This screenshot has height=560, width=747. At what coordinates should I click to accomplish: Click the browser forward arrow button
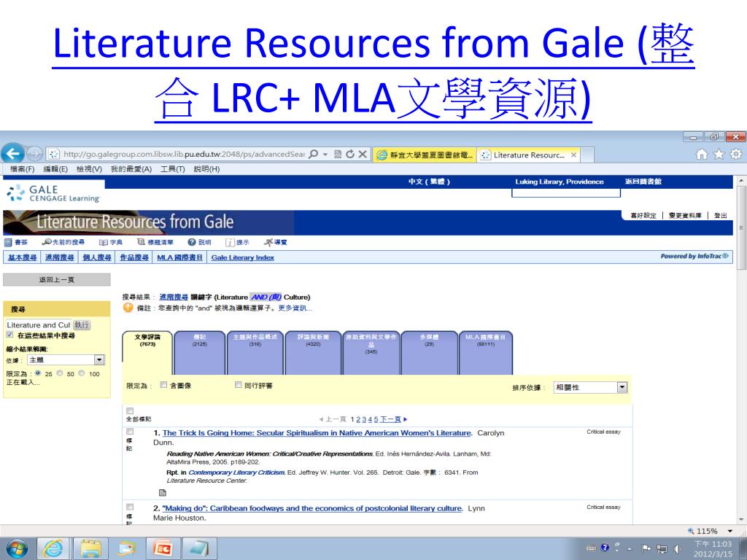click(34, 154)
